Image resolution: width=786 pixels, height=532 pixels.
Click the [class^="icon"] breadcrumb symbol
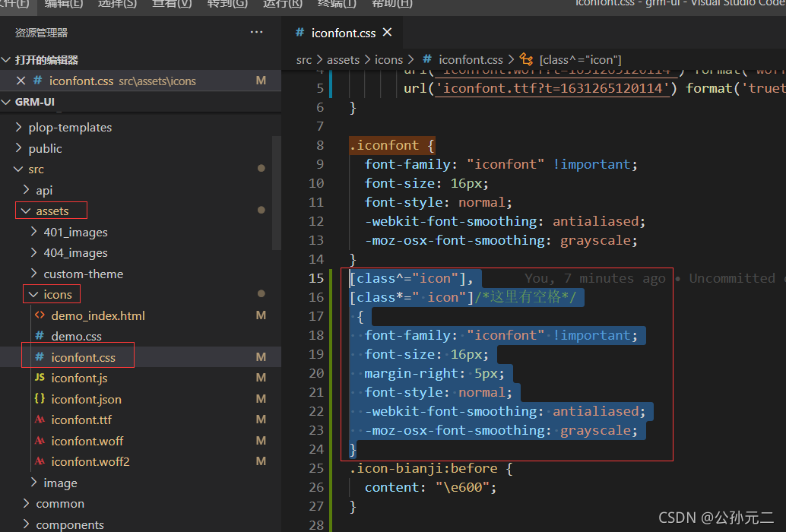click(x=581, y=60)
